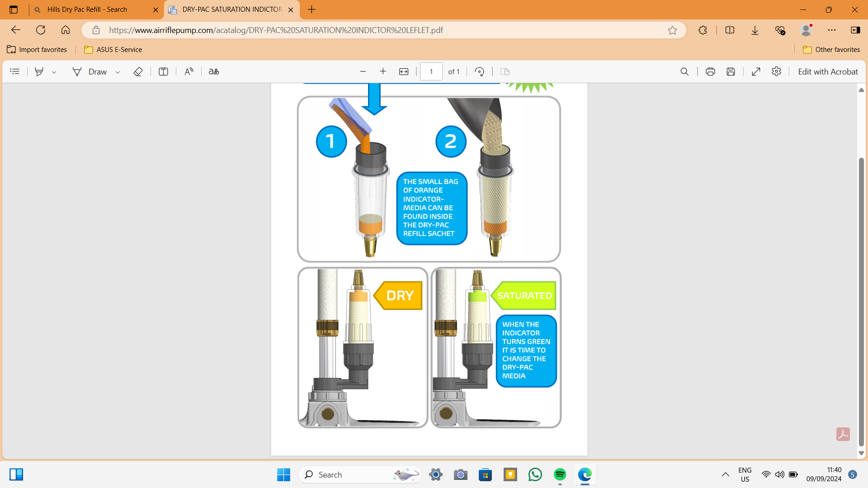
Task: Start Read aloud in PDF toolbar
Action: [x=189, y=71]
